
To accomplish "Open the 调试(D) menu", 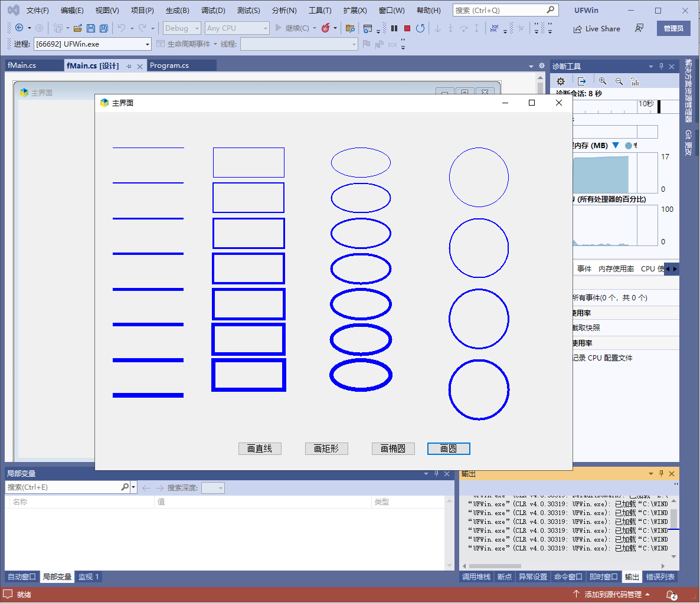I will pyautogui.click(x=213, y=10).
